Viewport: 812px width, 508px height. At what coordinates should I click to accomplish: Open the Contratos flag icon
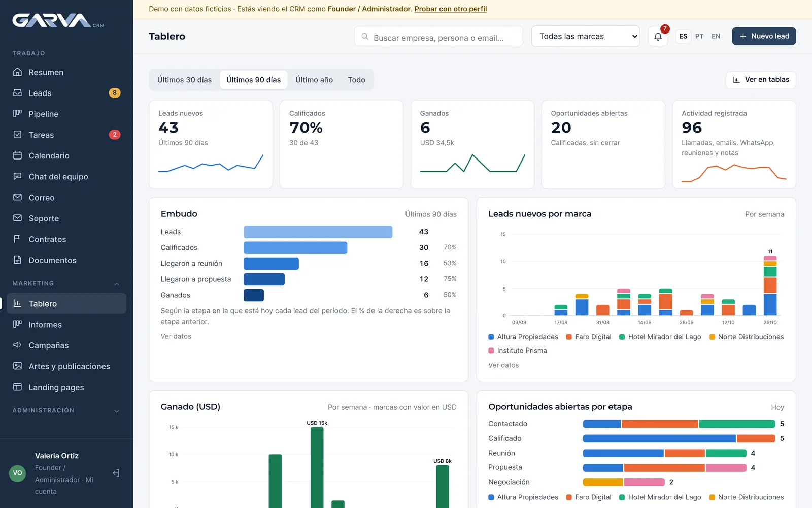17,239
